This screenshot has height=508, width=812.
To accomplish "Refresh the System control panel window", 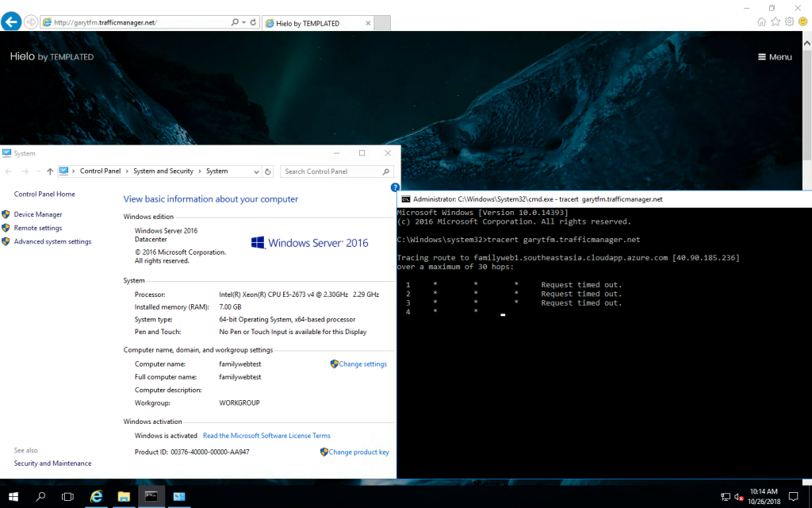I will (268, 171).
